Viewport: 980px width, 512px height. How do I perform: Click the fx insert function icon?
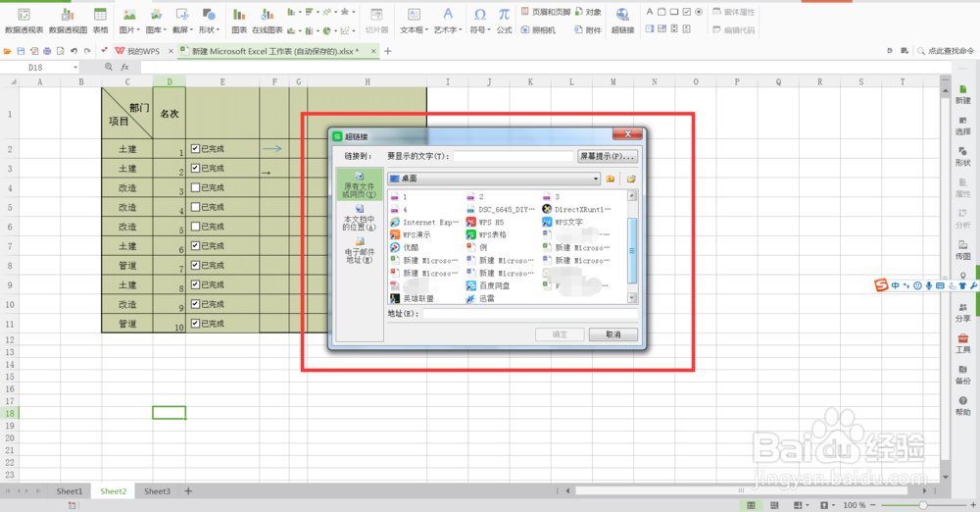pos(125,67)
